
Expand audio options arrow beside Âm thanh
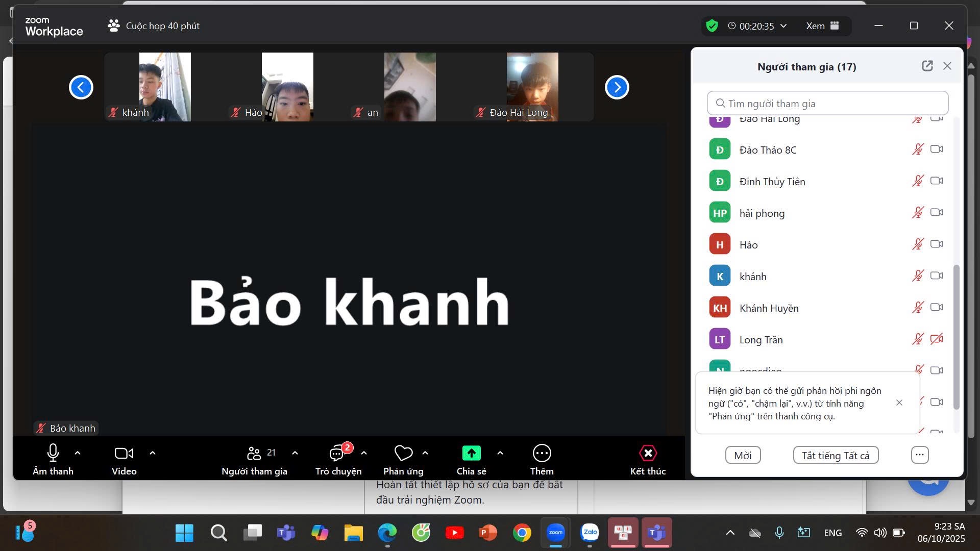pyautogui.click(x=78, y=453)
